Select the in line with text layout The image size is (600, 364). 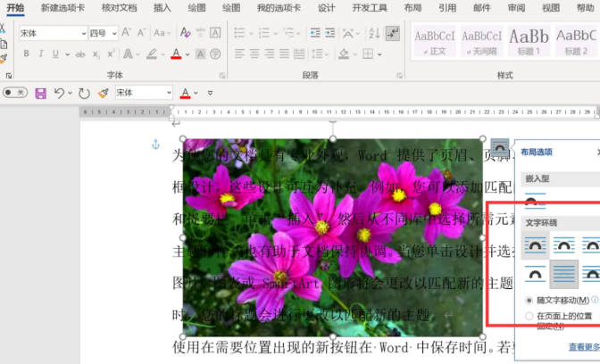point(535,201)
